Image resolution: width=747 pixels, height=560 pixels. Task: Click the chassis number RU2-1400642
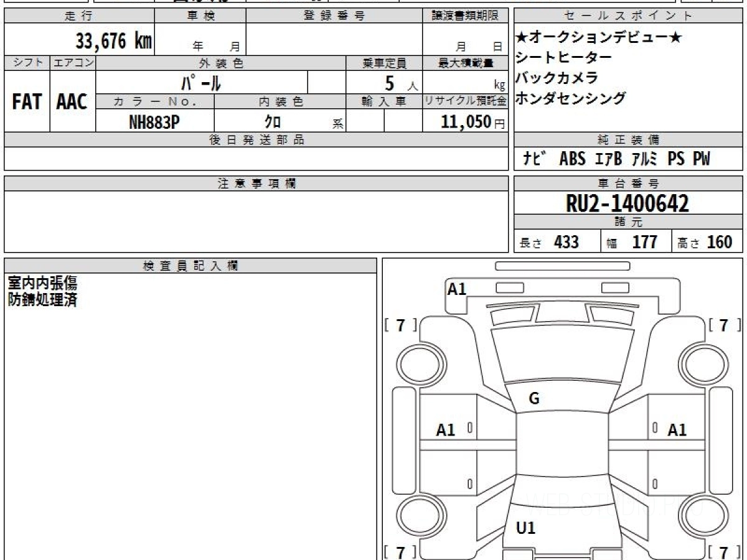tap(627, 203)
